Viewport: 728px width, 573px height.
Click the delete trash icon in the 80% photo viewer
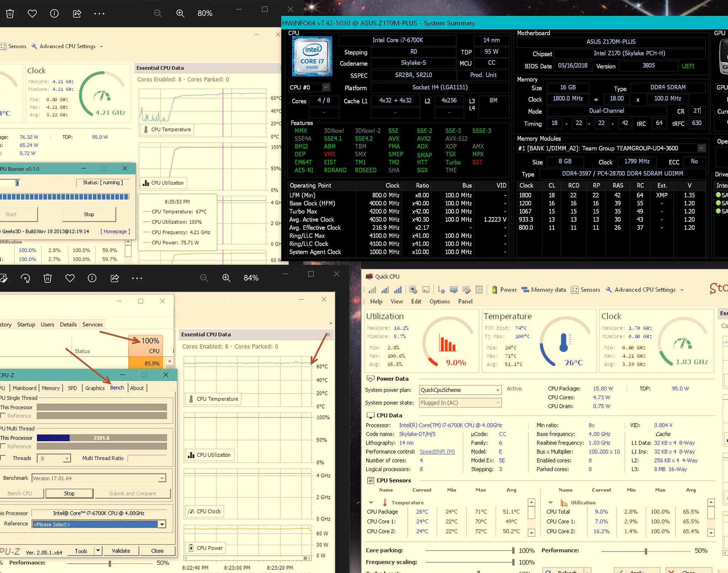[x=10, y=13]
